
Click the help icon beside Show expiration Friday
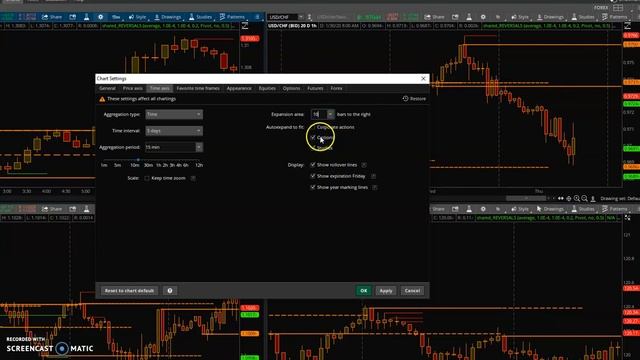click(x=373, y=176)
